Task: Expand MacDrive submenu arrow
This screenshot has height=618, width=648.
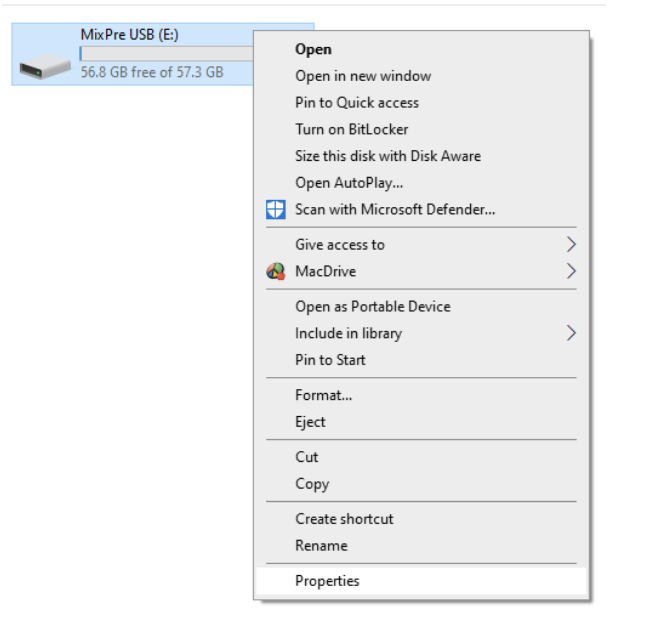Action: tap(571, 272)
